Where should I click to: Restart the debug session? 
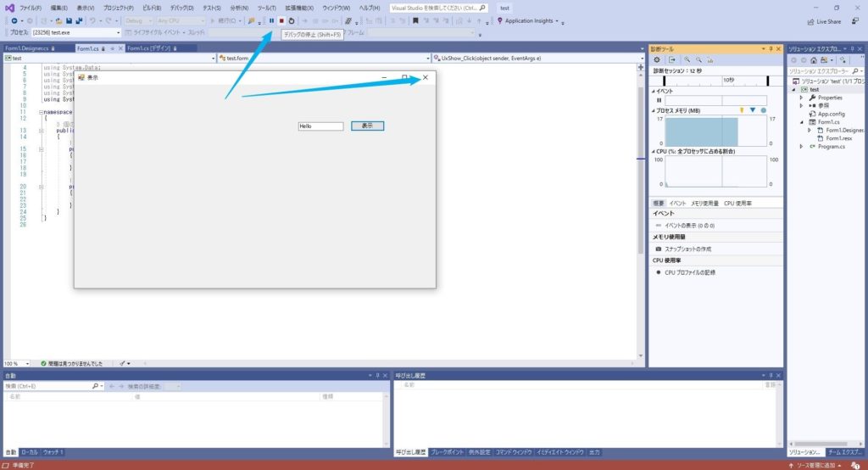[x=292, y=20]
